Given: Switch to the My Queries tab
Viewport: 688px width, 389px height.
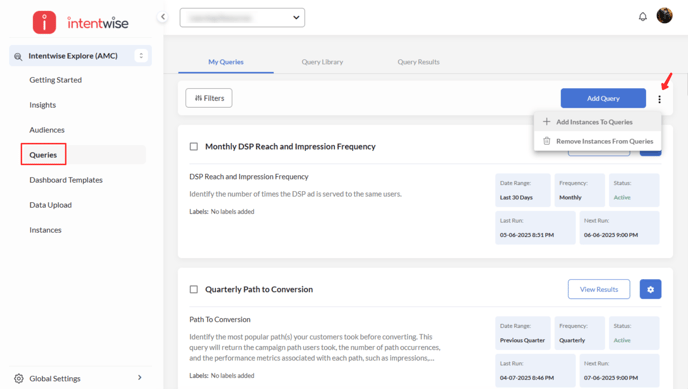Looking at the screenshot, I should (226, 62).
